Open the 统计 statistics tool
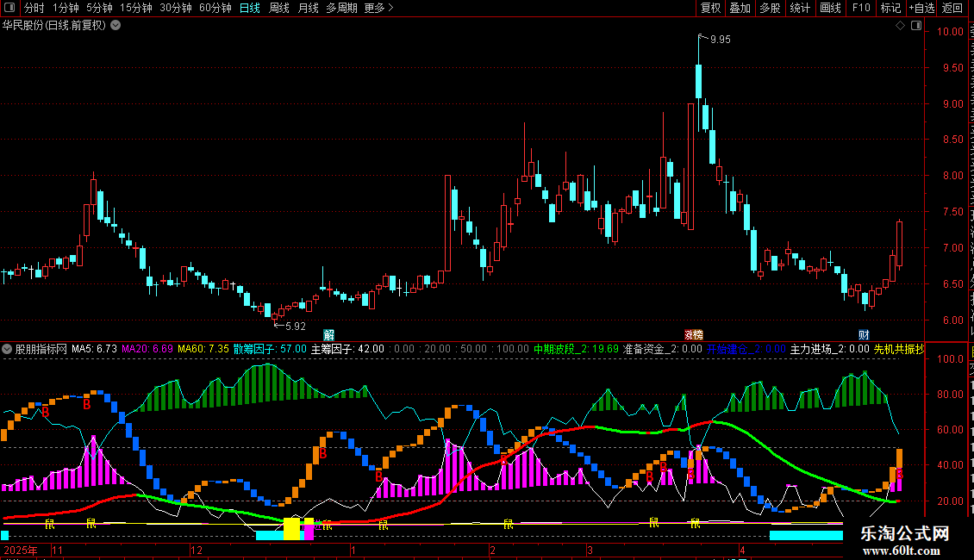Image resolution: width=974 pixels, height=560 pixels. (x=800, y=8)
